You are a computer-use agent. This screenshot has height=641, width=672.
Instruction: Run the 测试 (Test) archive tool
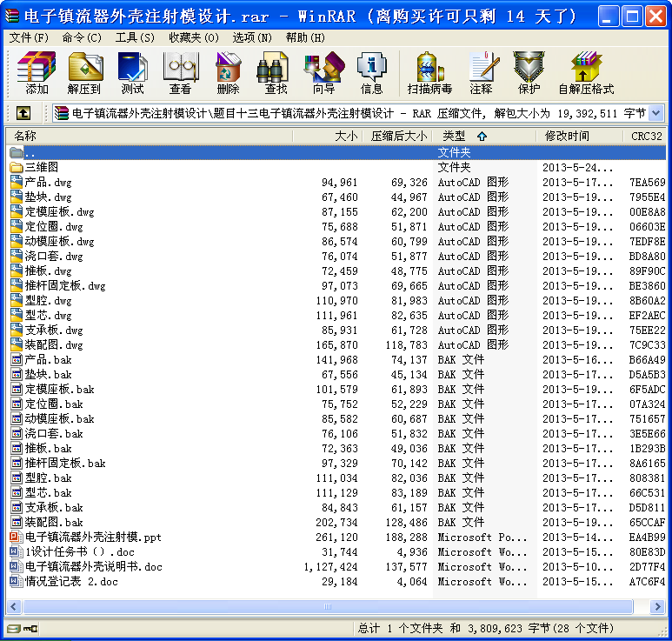tap(132, 73)
